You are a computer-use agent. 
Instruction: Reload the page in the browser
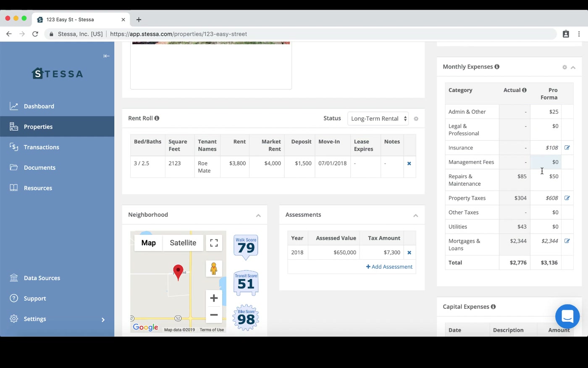click(x=35, y=34)
